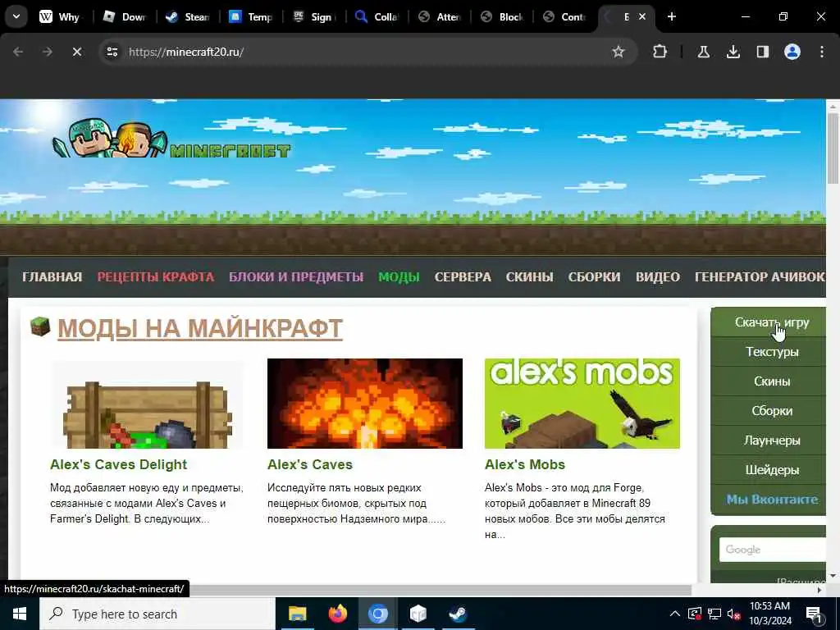Click the horizontal scrollbar right arrow

[819, 590]
